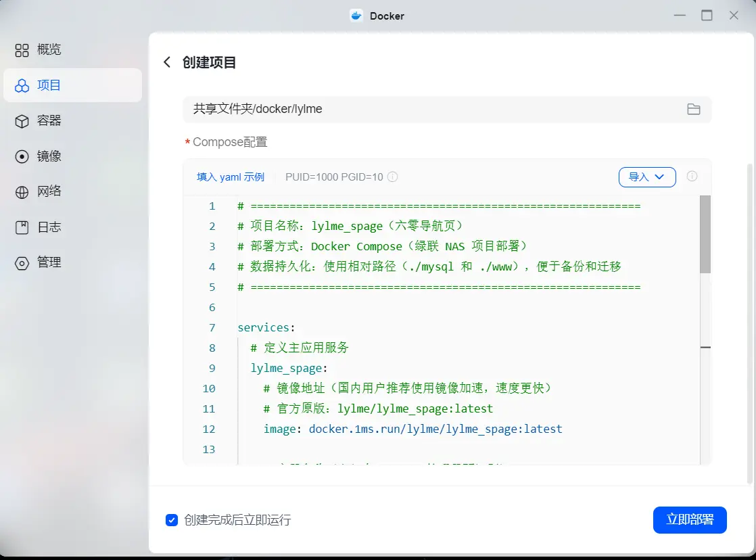This screenshot has height=560, width=756.
Task: Click the project path field 共享文件夹/docker/lylme
Action: [447, 110]
